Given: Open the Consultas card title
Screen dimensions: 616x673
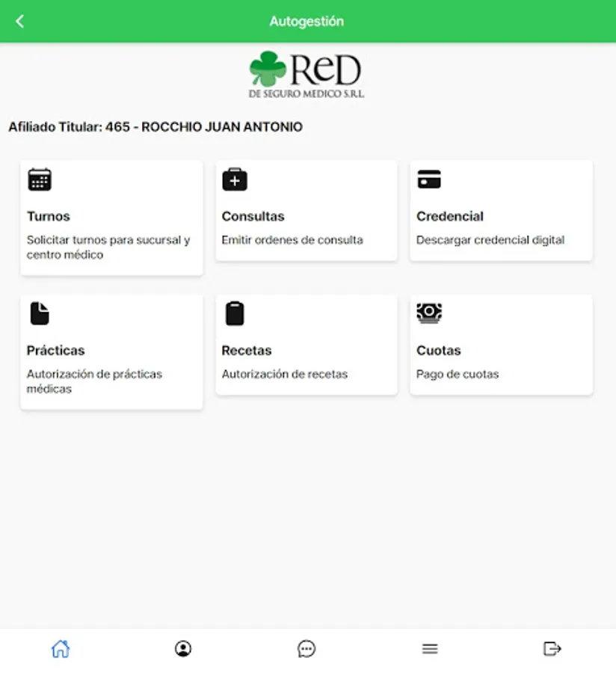Looking at the screenshot, I should tap(253, 216).
